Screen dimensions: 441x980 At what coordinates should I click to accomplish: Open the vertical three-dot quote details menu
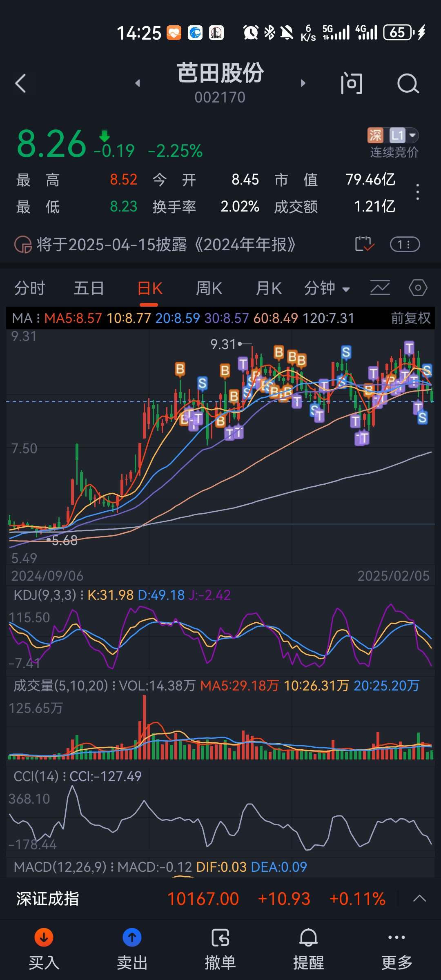pyautogui.click(x=417, y=192)
